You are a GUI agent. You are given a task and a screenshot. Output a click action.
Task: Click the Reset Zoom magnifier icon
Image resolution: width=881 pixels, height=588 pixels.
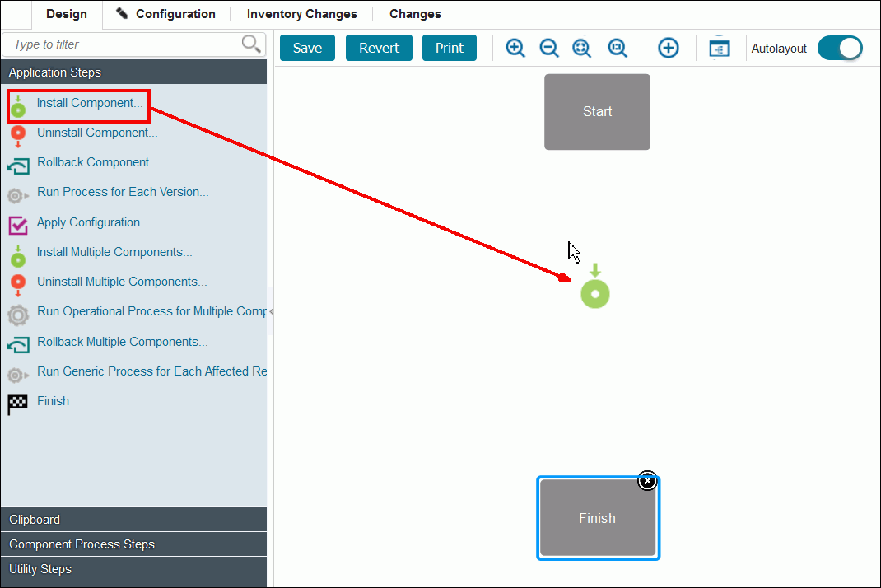coord(618,48)
